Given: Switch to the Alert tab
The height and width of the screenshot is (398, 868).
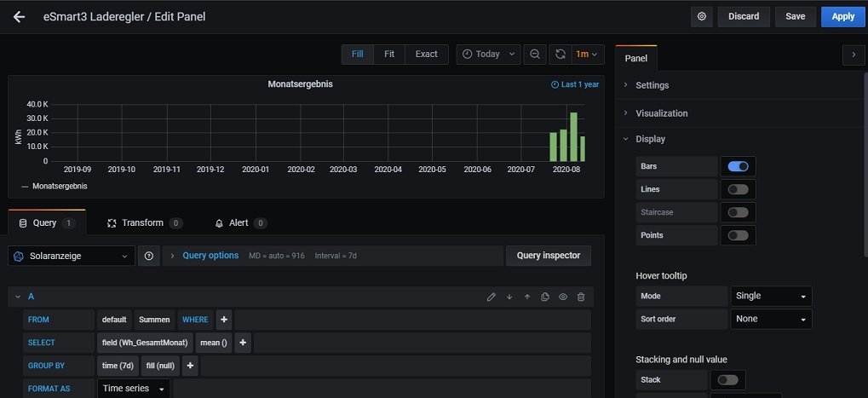Looking at the screenshot, I should coord(239,223).
